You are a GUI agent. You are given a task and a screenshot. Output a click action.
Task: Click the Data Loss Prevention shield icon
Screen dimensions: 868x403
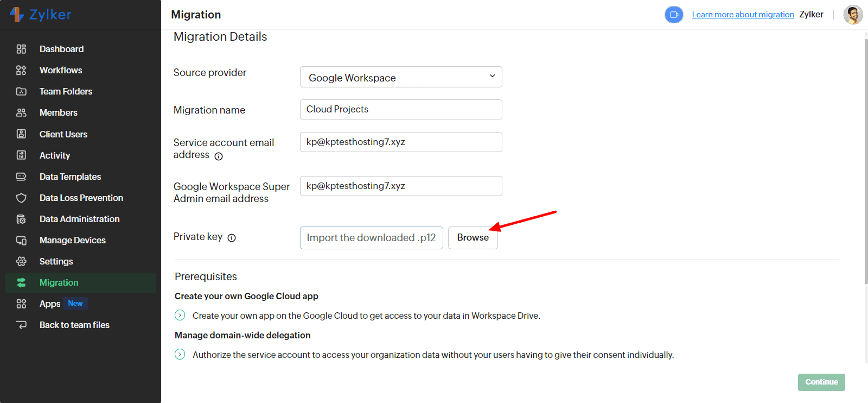pyautogui.click(x=21, y=198)
